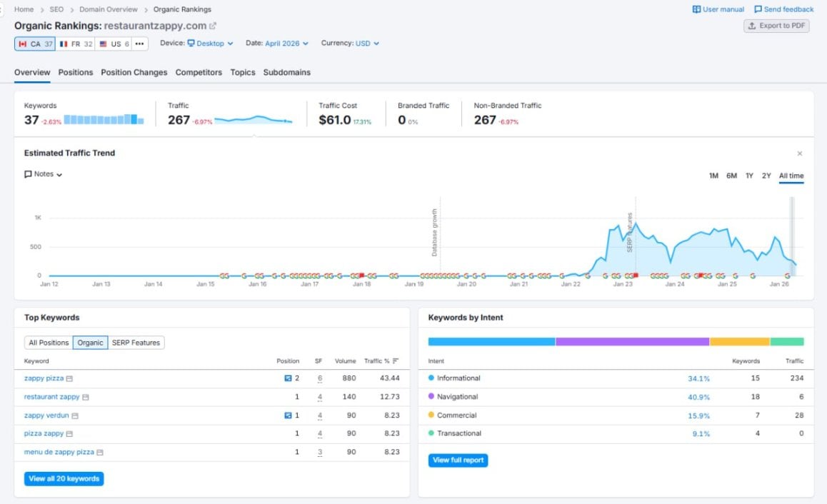This screenshot has width=827, height=504.
Task: Click SERP view icon next to pizza zappy
Action: click(x=69, y=434)
